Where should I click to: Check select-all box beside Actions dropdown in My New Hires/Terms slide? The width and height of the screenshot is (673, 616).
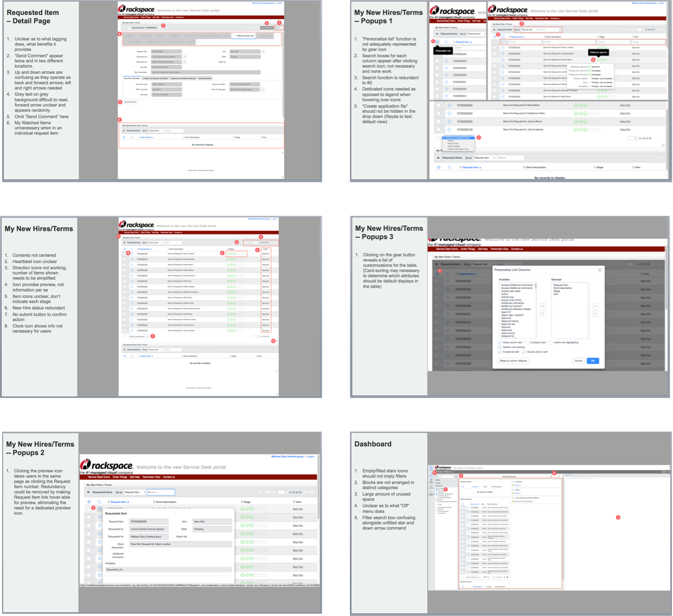pyautogui.click(x=125, y=336)
